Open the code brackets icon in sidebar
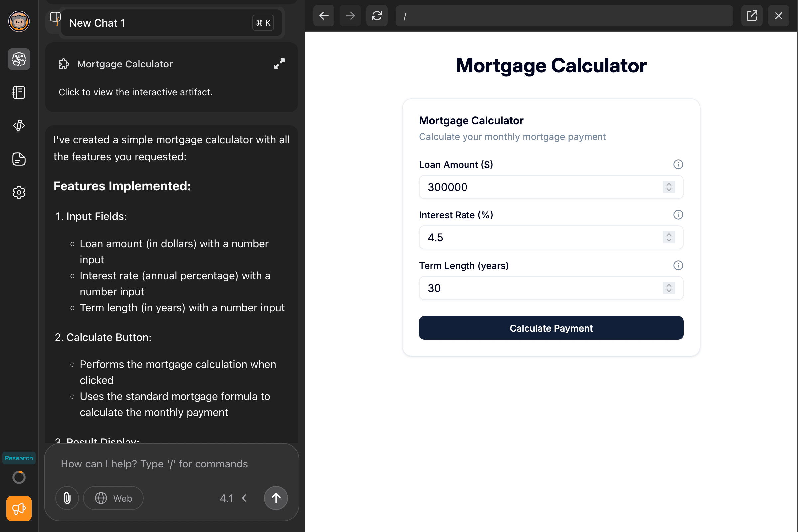 19,126
